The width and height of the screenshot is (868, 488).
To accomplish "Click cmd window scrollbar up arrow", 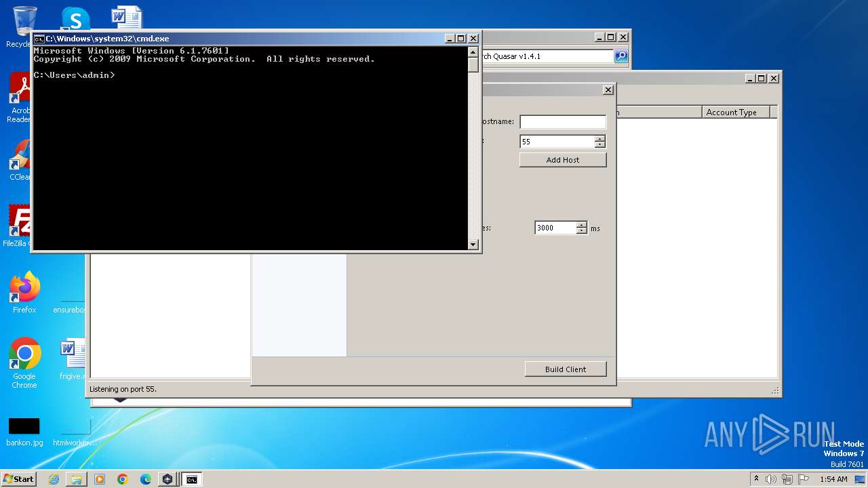I will tap(473, 52).
